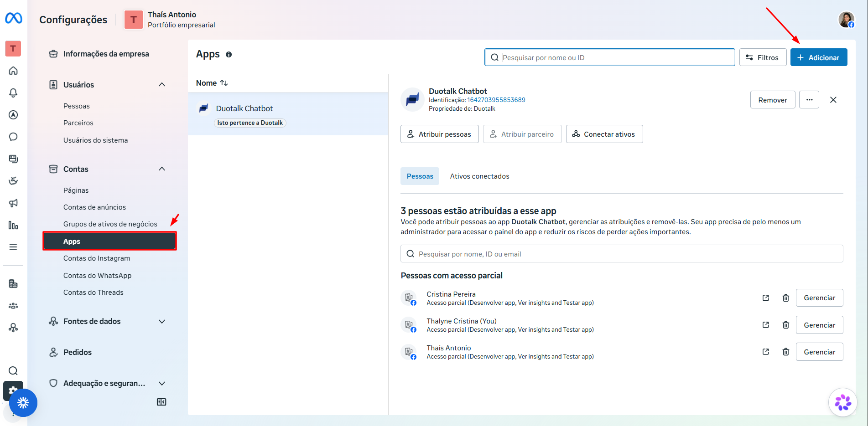Open Cristina Pereira's external link icon
868x426 pixels.
766,298
